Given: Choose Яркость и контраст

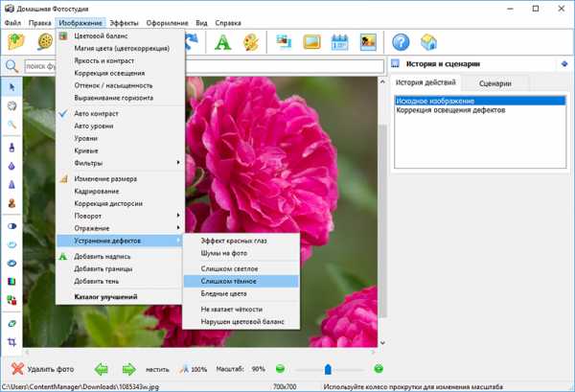Looking at the screenshot, I should 121,60.
